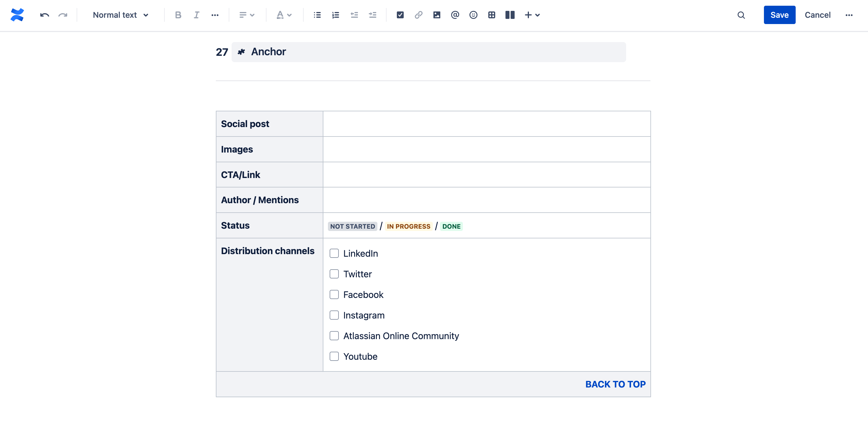The image size is (868, 447).
Task: Check the Facebook checkbox
Action: click(x=334, y=294)
